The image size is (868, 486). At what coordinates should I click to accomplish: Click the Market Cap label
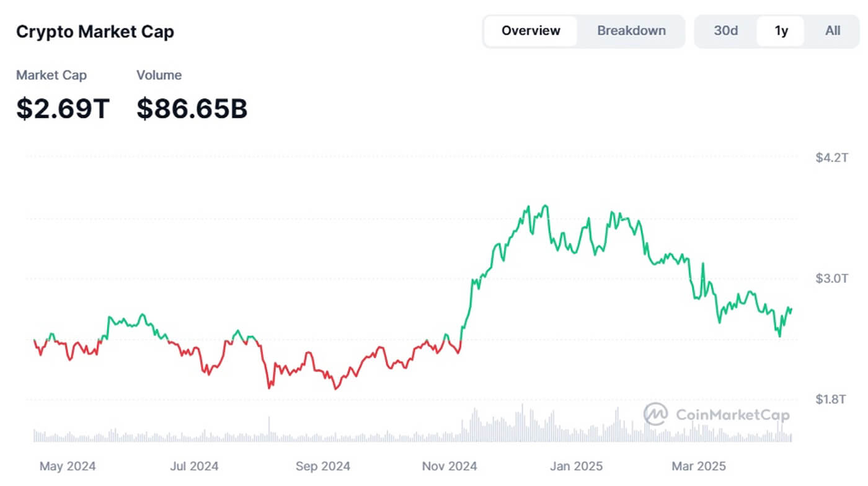(x=51, y=76)
